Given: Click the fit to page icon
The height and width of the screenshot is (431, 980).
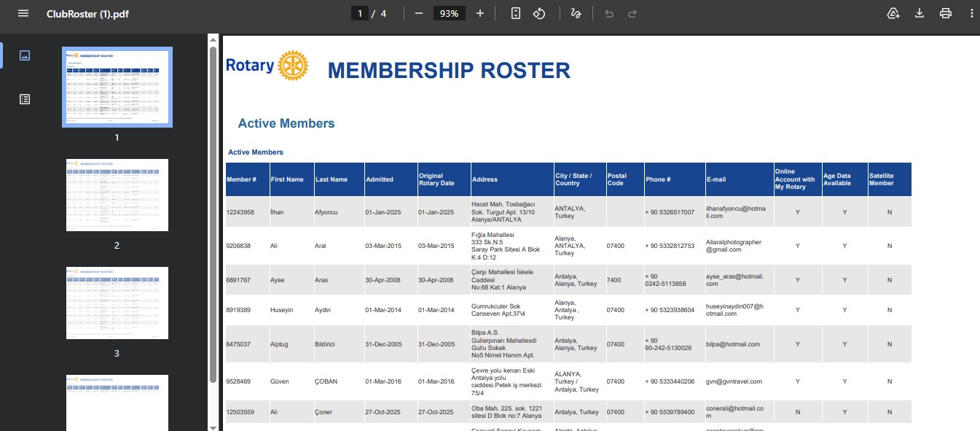Looking at the screenshot, I should point(516,14).
